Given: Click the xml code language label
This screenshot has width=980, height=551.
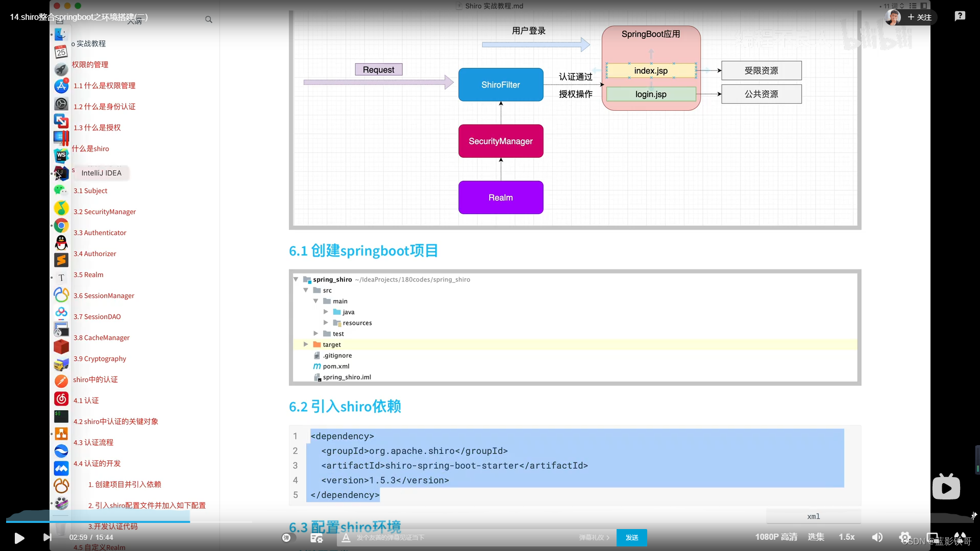Looking at the screenshot, I should [814, 517].
